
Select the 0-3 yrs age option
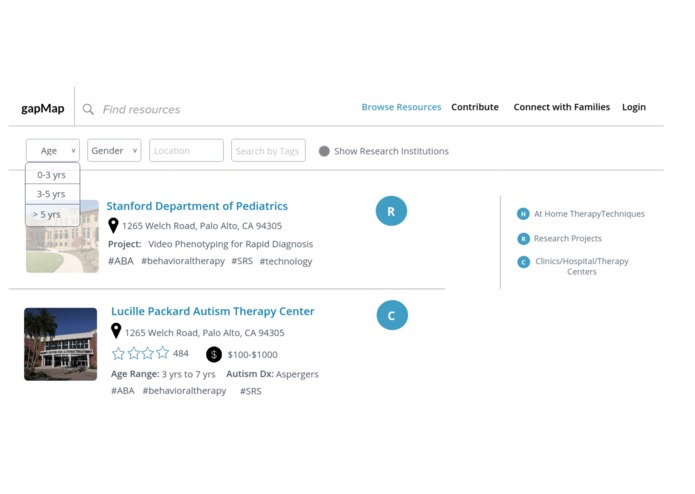coord(52,175)
